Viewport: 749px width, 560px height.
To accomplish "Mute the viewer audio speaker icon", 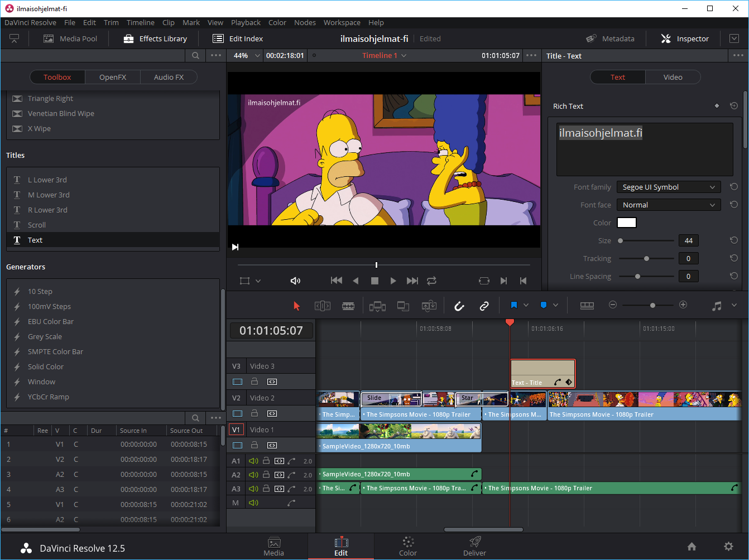I will pos(296,281).
